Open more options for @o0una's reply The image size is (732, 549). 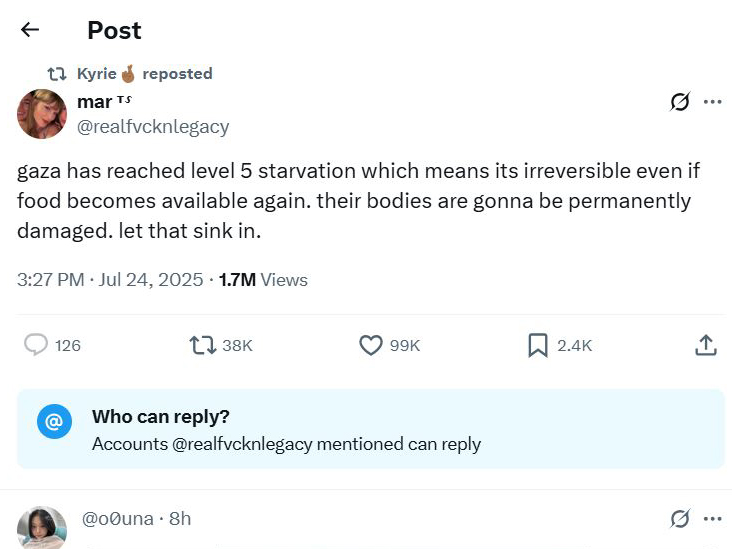pos(713,519)
